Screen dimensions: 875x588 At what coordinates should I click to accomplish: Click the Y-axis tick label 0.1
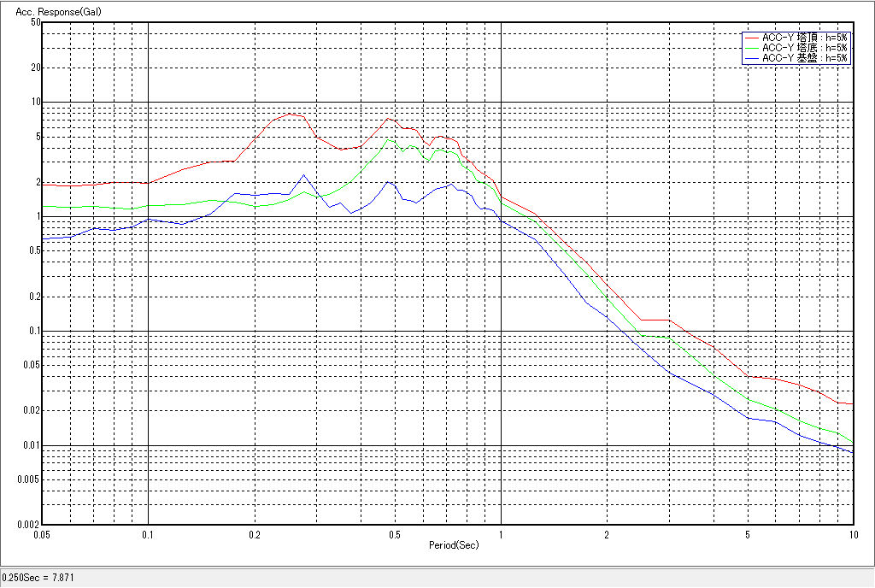34,331
